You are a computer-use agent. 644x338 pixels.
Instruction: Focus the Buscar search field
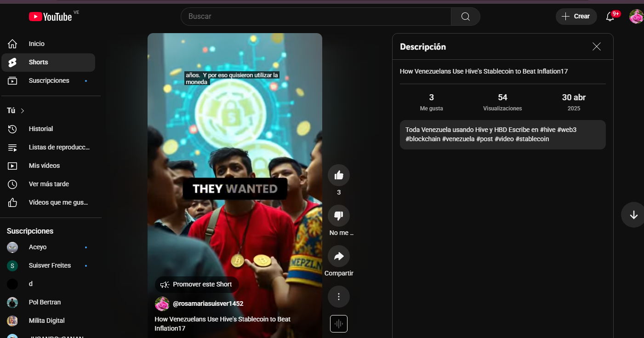tap(316, 17)
